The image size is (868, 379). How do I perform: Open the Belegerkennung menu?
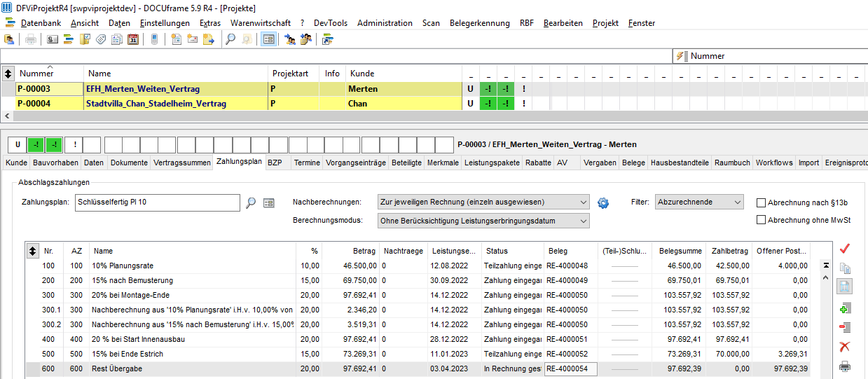(x=480, y=23)
